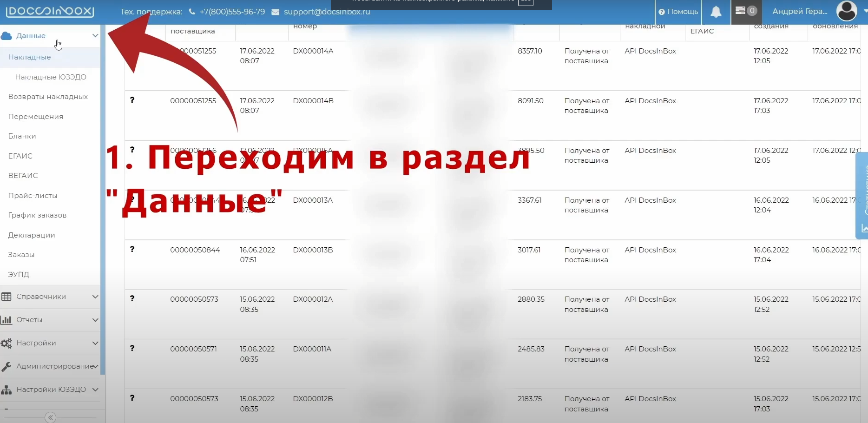Viewport: 868px width, 423px height.
Task: Select Возвраты накладных in sidebar
Action: 48,97
